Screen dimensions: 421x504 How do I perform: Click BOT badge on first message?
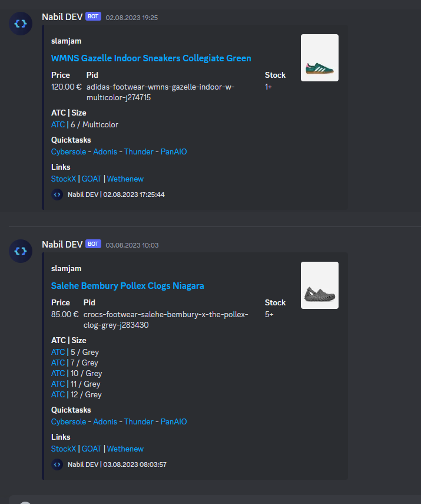coord(93,17)
